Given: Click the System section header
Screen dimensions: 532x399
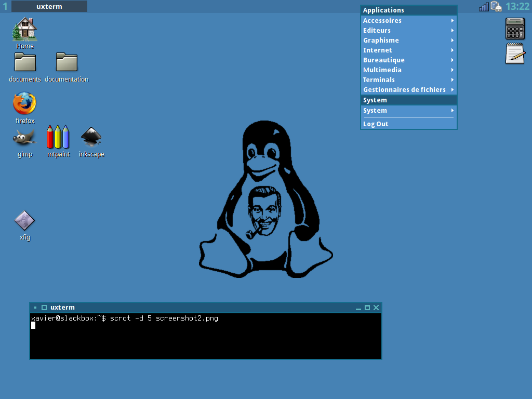Looking at the screenshot, I should click(x=408, y=100).
